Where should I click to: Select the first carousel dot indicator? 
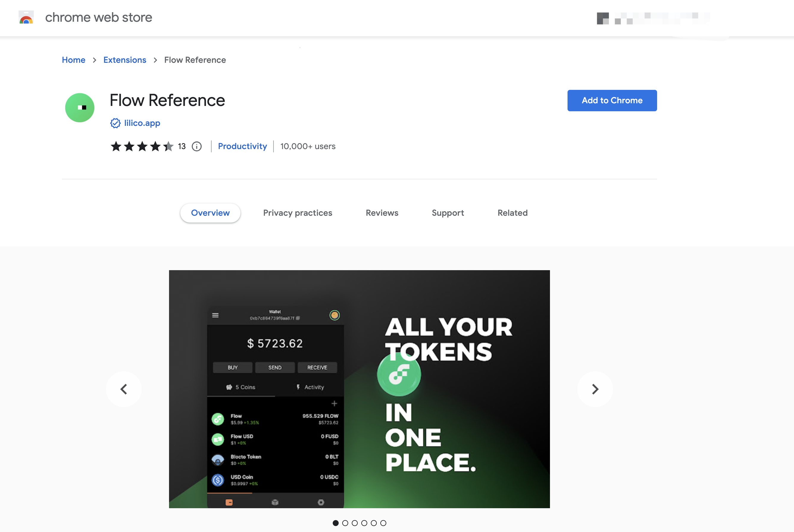pos(336,523)
